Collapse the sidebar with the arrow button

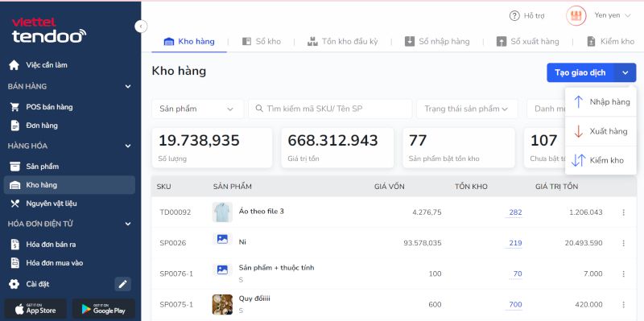point(141,27)
